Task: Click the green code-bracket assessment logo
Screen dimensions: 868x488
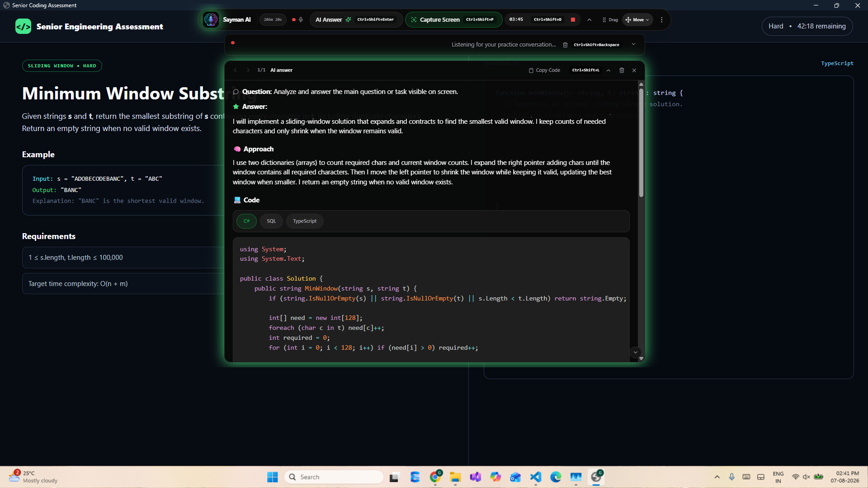Action: [x=24, y=27]
